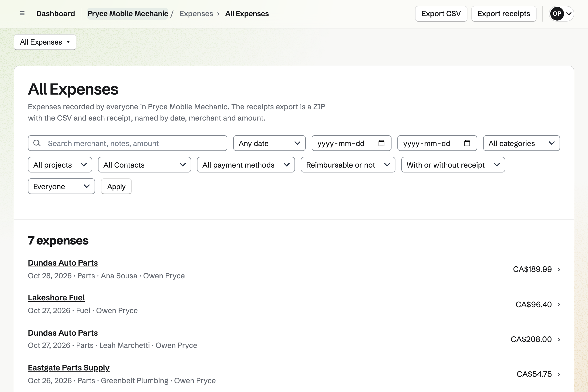588x392 pixels.
Task: Expand the All Expenses view dropdown
Action: [45, 42]
